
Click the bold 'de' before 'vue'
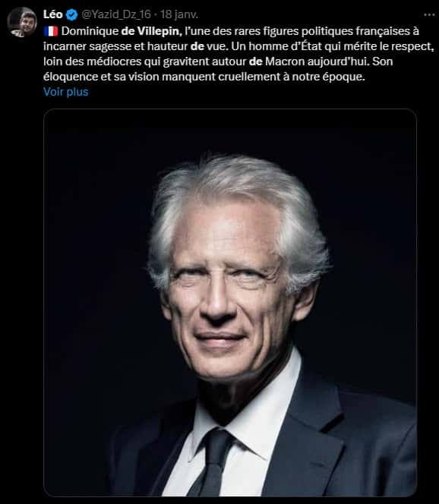(x=197, y=46)
